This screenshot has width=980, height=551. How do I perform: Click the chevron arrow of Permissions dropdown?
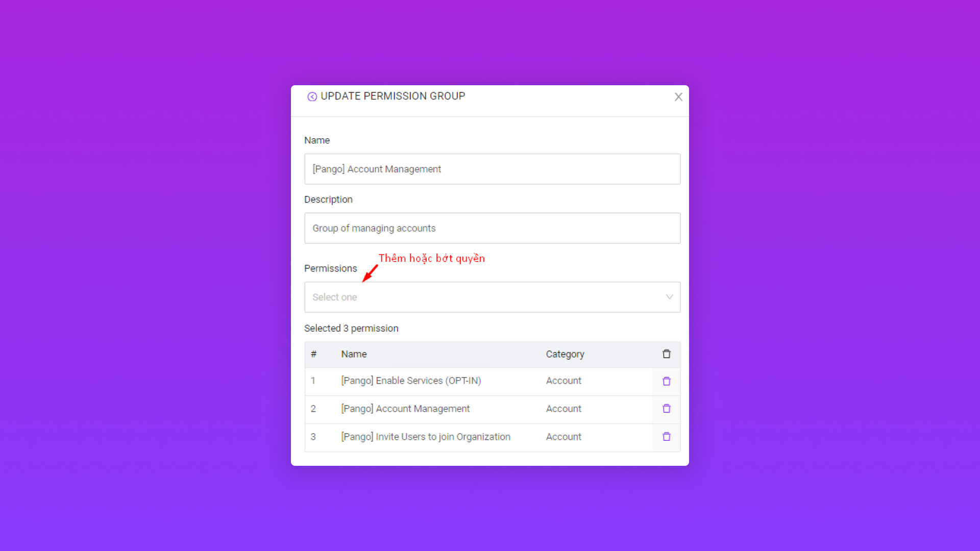[669, 297]
